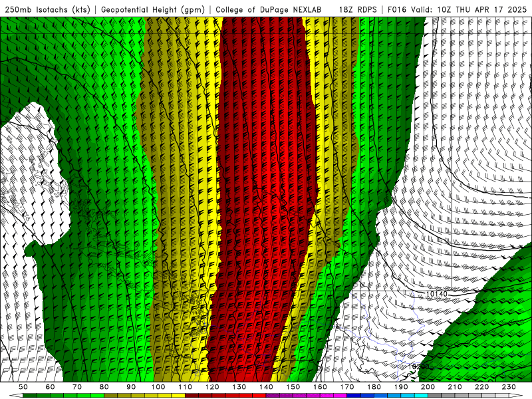The image size is (532, 399).
Task: Click the "60" color bar label
Action: pos(51,387)
